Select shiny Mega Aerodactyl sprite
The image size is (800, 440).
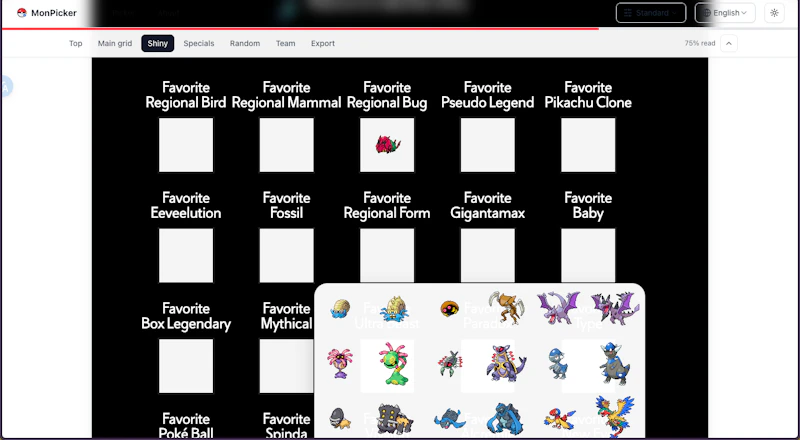pyautogui.click(x=615, y=308)
